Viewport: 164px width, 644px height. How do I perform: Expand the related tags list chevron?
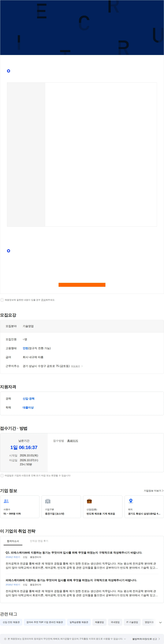pos(160,623)
